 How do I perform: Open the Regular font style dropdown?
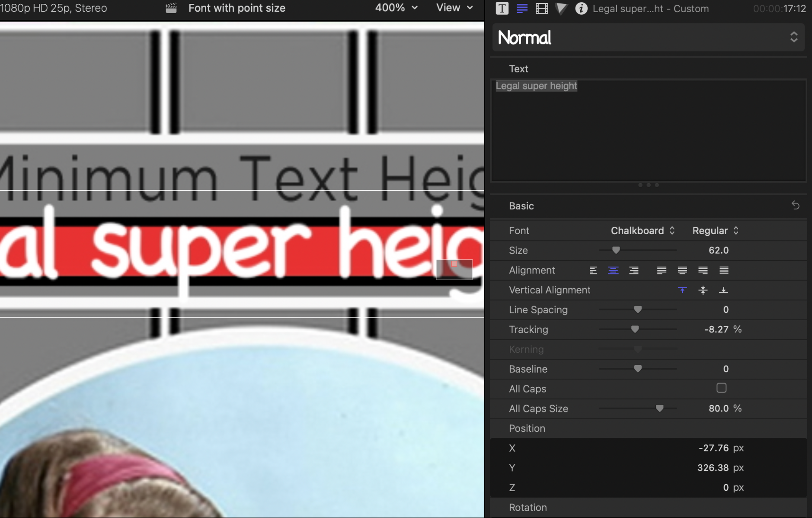point(715,231)
